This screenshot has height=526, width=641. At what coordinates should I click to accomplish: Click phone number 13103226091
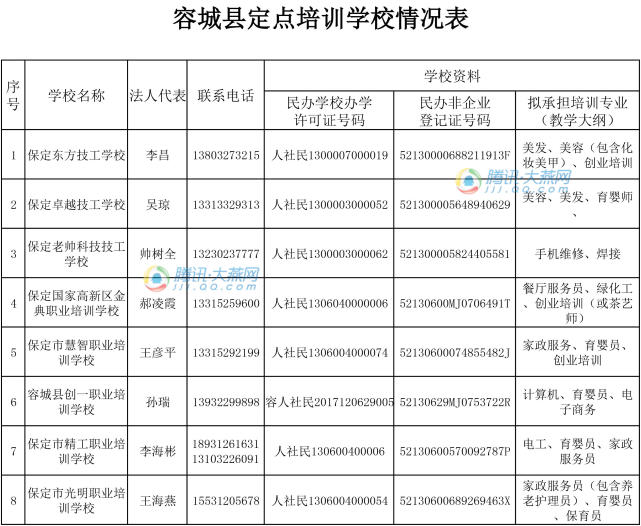point(226,459)
